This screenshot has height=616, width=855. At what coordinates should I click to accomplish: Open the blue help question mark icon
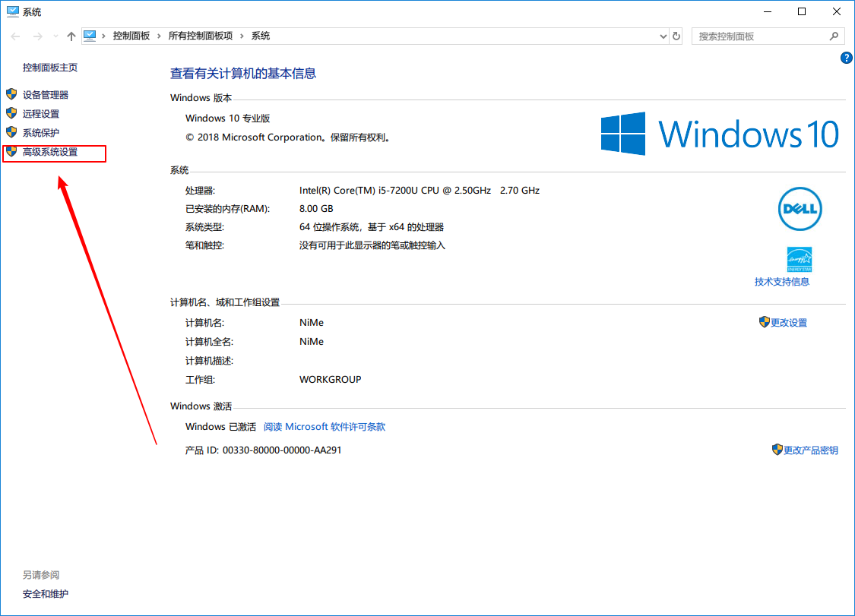(x=846, y=58)
